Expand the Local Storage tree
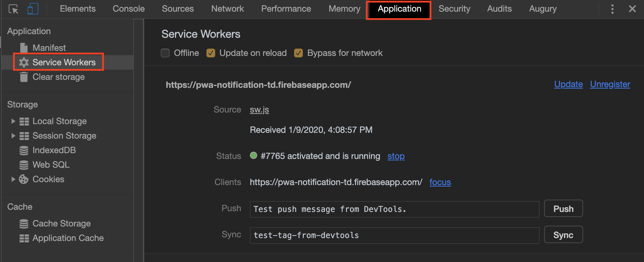644x262 pixels. pyautogui.click(x=13, y=121)
